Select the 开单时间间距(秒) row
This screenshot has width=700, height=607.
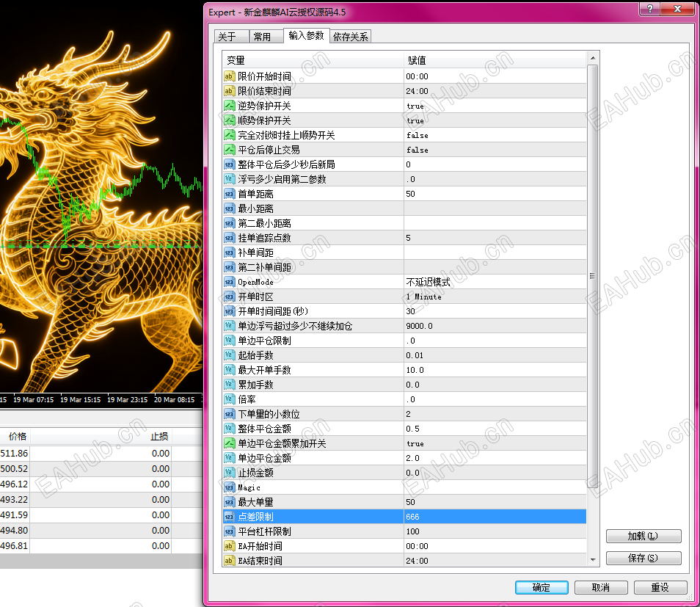click(404, 311)
